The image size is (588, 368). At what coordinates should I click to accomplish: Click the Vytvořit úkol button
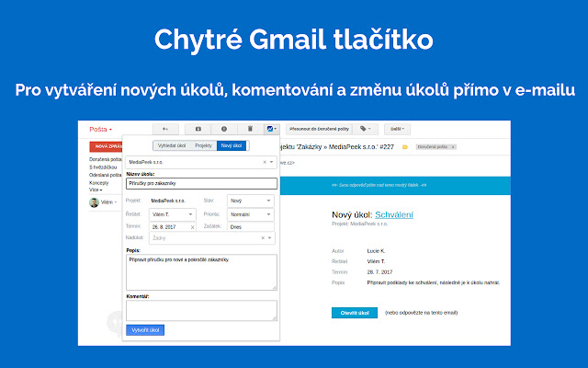pyautogui.click(x=145, y=330)
